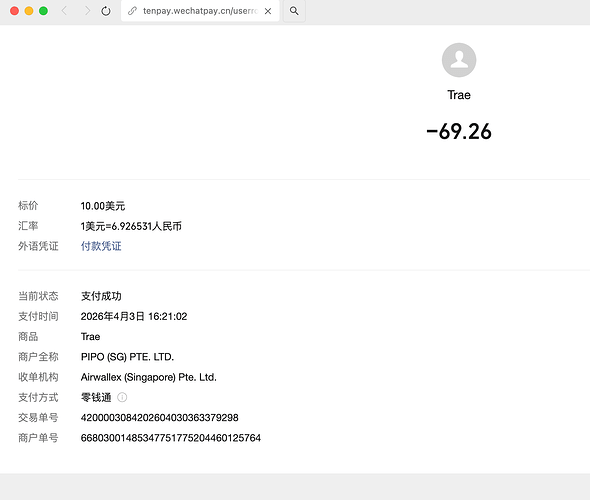The image size is (590, 500).
Task: Open the magnifier search button
Action: tap(294, 11)
